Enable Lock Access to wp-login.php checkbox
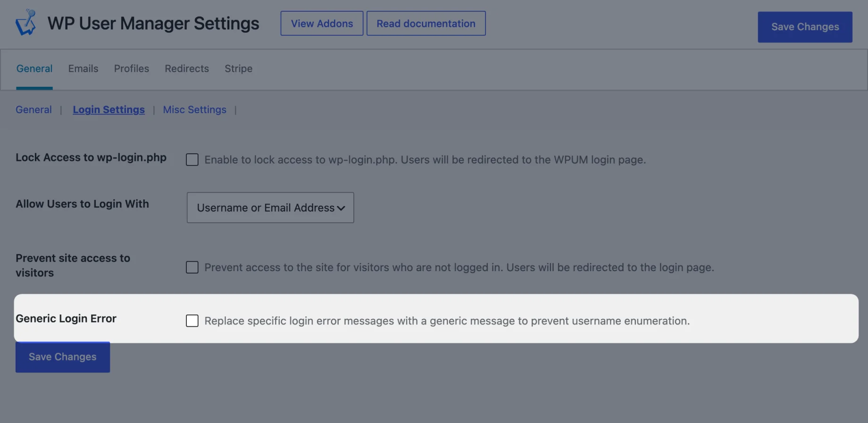This screenshot has width=868, height=423. click(192, 160)
